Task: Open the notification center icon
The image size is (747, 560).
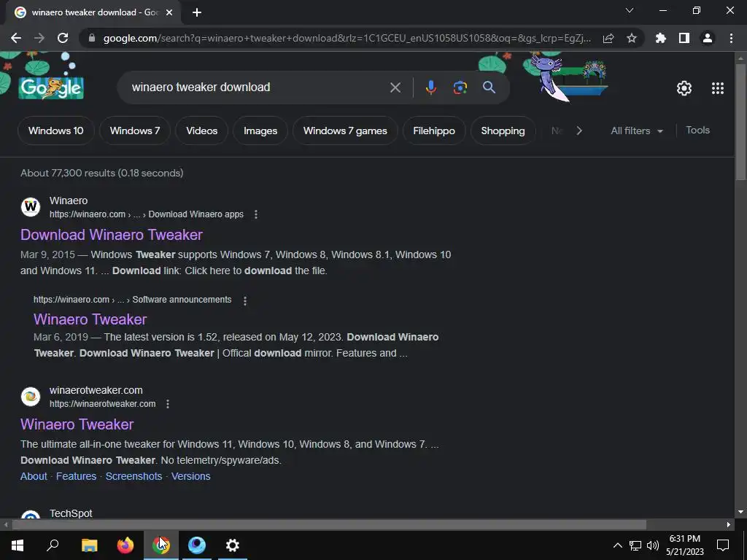Action: (723, 545)
